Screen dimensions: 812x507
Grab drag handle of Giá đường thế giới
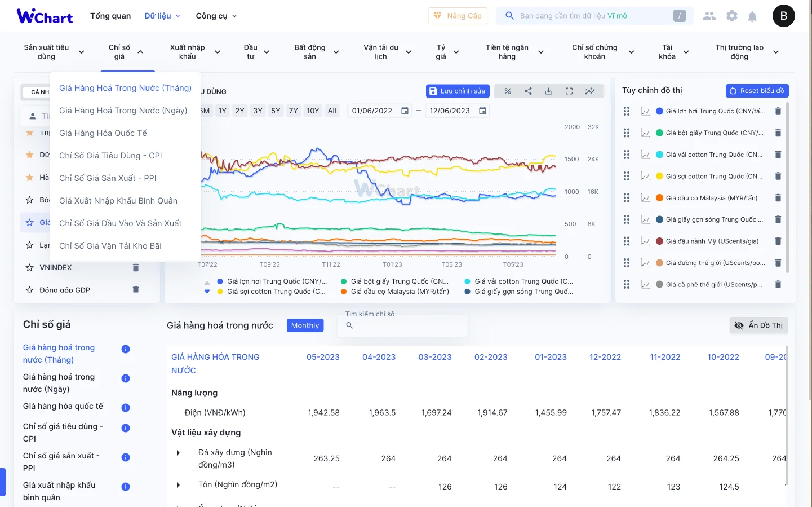point(627,263)
